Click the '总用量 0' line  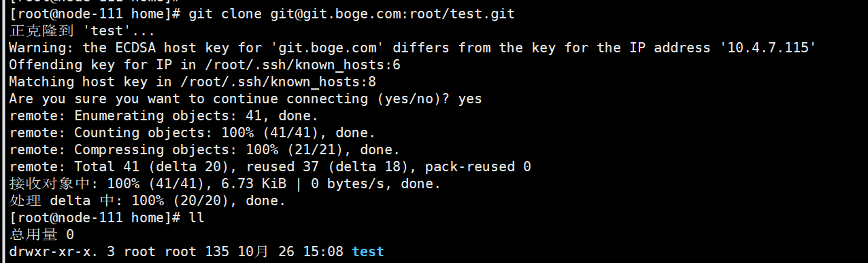pos(41,234)
